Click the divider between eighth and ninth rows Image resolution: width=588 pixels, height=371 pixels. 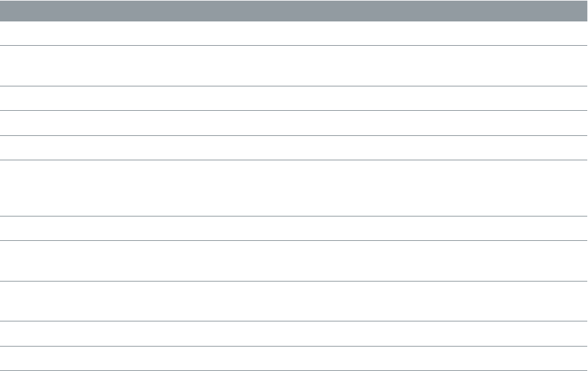point(294,281)
